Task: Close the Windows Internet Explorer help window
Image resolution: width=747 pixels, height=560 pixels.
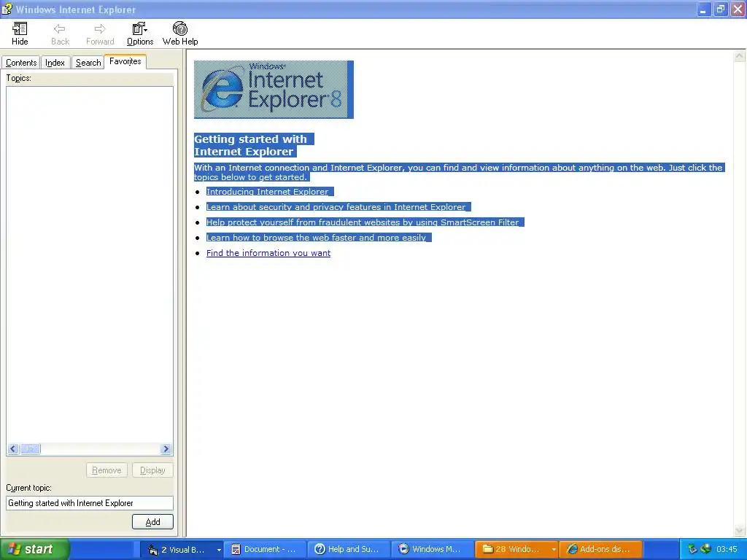Action: tap(738, 9)
